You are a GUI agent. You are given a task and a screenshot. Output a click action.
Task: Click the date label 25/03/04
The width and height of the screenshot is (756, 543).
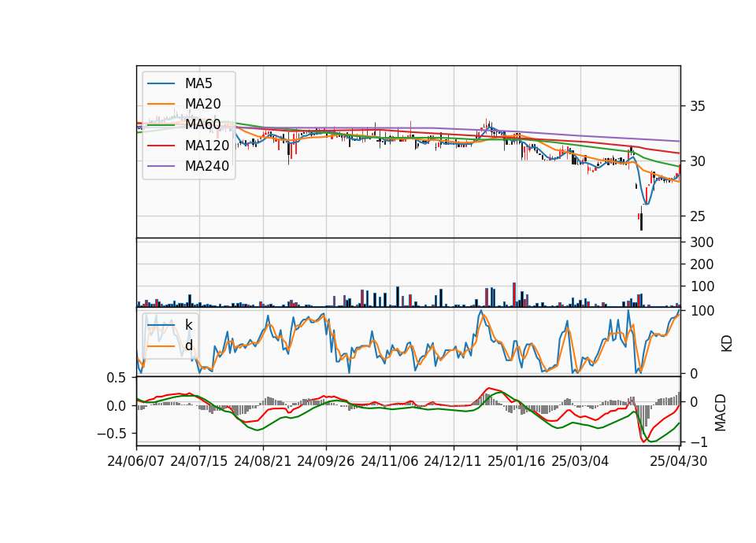[x=580, y=461]
